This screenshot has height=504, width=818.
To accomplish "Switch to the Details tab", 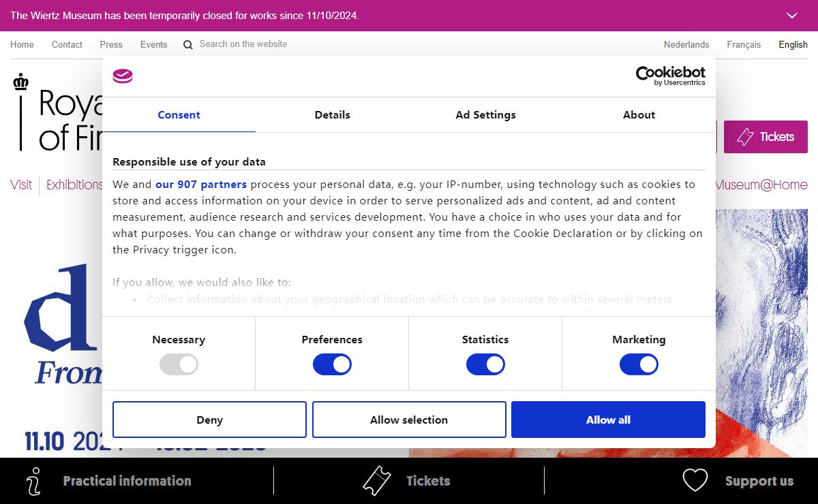I will coord(332,115).
